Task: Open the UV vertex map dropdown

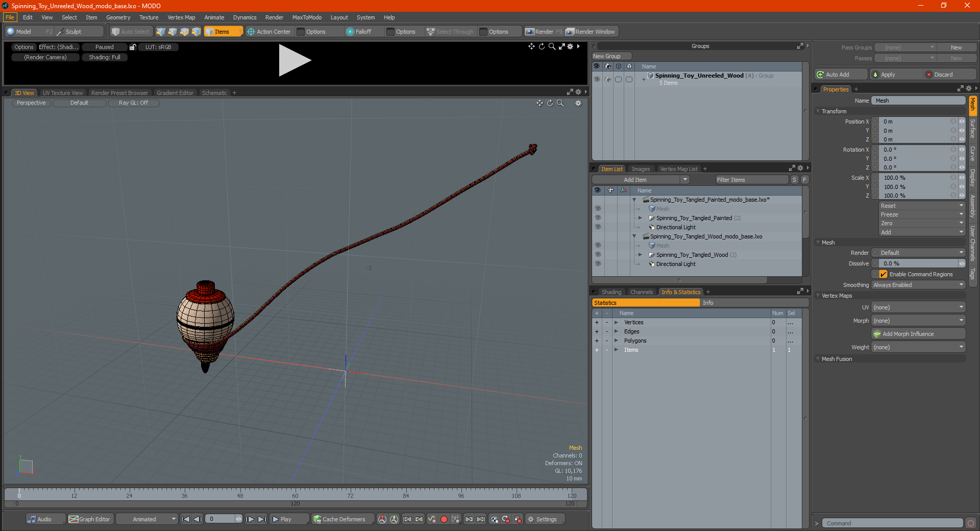Action: tap(918, 307)
